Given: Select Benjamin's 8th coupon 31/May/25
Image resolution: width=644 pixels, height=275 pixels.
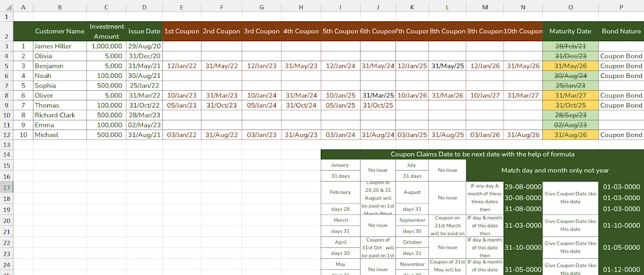Looking at the screenshot, I should (x=448, y=66).
